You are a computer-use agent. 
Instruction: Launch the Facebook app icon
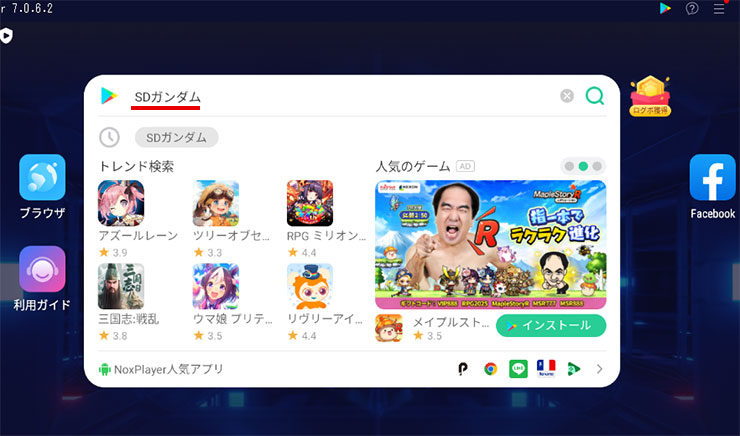point(712,177)
